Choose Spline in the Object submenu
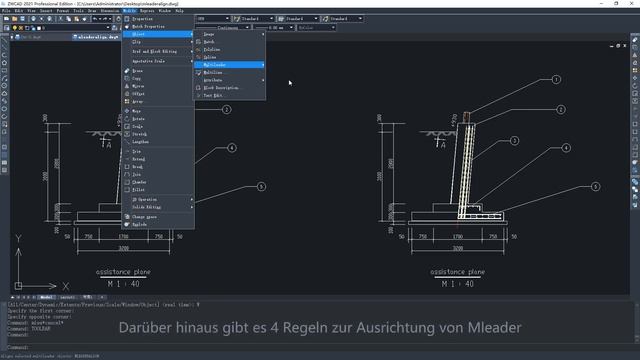 229,57
